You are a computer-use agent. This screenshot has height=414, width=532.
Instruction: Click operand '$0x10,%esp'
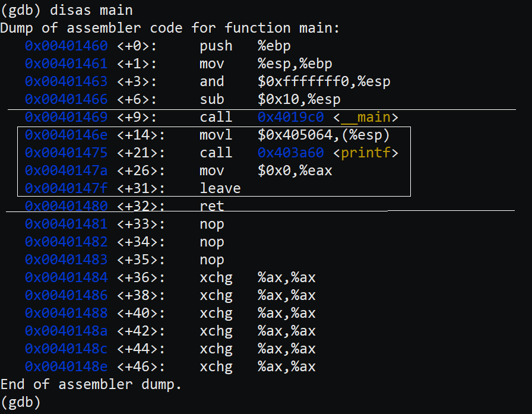(299, 99)
